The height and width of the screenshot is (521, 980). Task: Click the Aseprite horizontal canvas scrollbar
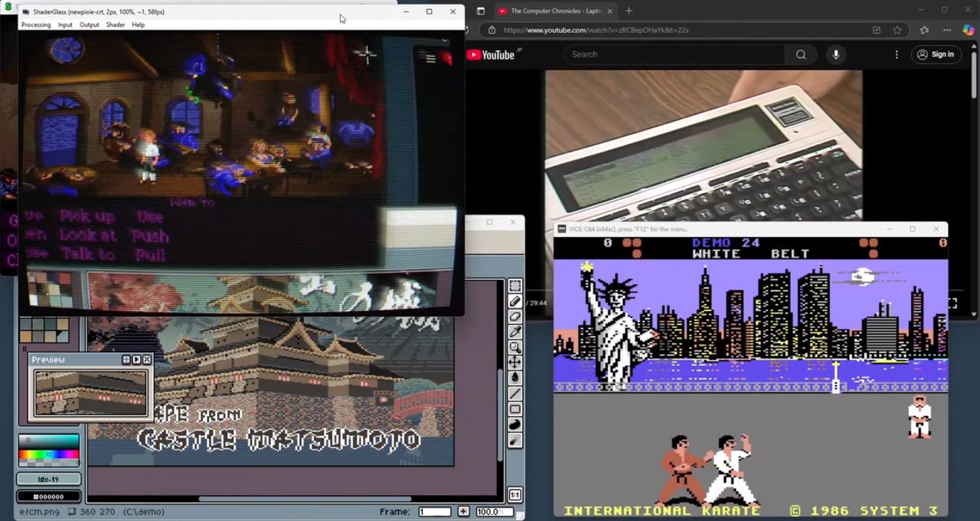click(x=306, y=499)
